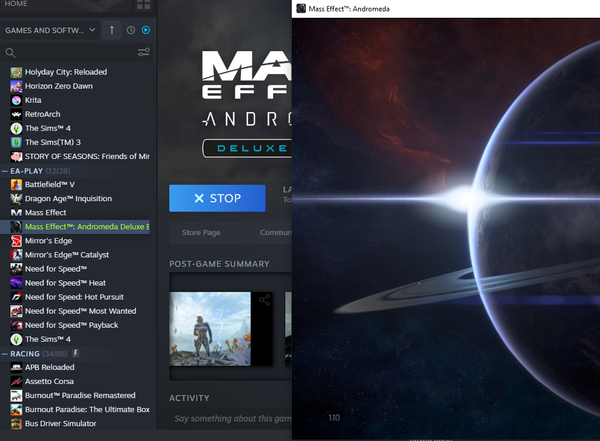This screenshot has height=441, width=600.
Task: Click the Mirror's Edge icon
Action: [16, 241]
